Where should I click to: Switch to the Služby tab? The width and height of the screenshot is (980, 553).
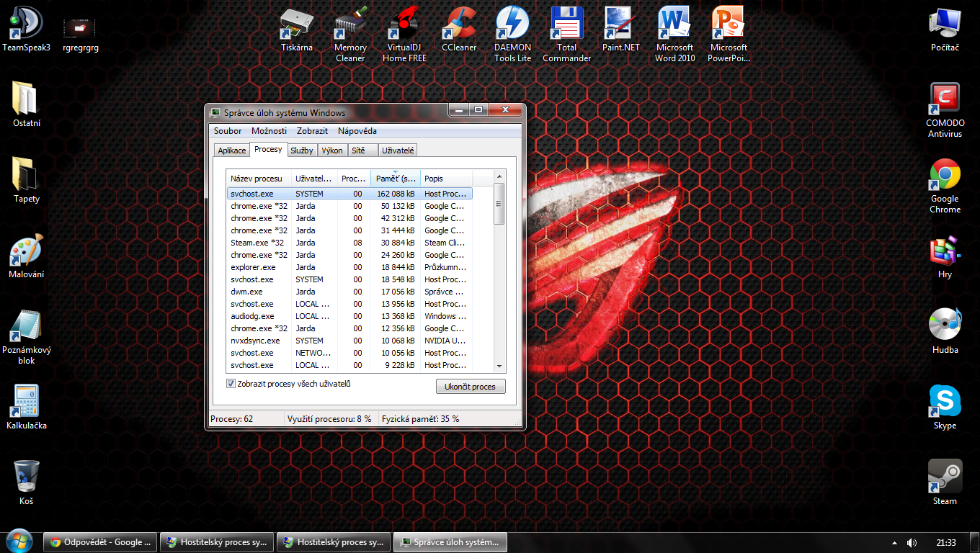(302, 150)
